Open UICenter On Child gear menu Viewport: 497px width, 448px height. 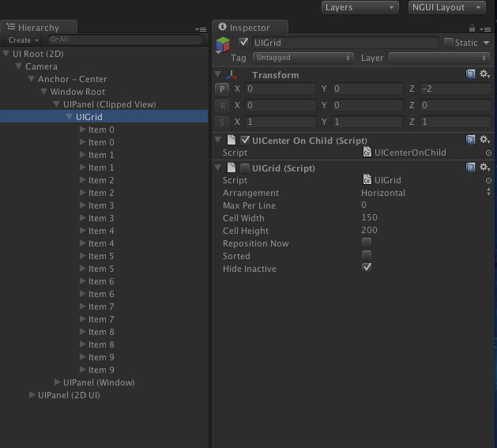484,140
